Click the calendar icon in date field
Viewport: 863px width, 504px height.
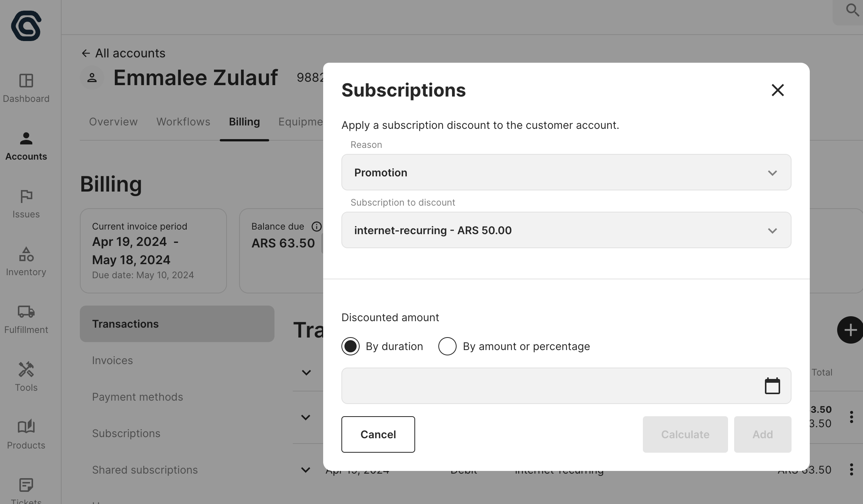click(x=772, y=386)
